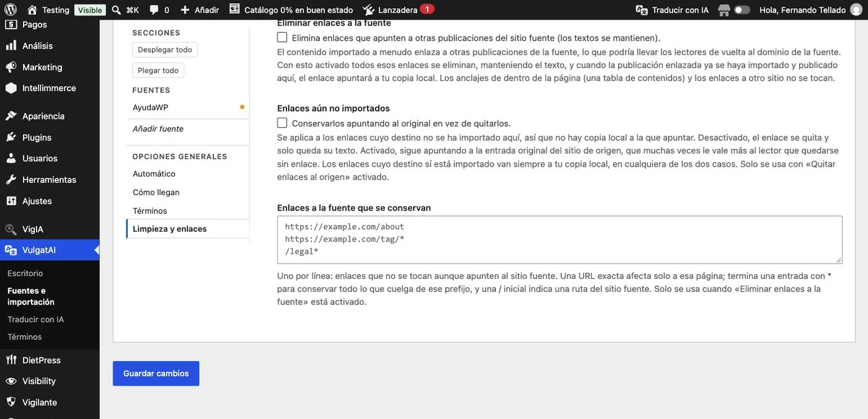The height and width of the screenshot is (419, 868).
Task: Click the Enlaces a la fuente textarea
Action: click(x=560, y=240)
